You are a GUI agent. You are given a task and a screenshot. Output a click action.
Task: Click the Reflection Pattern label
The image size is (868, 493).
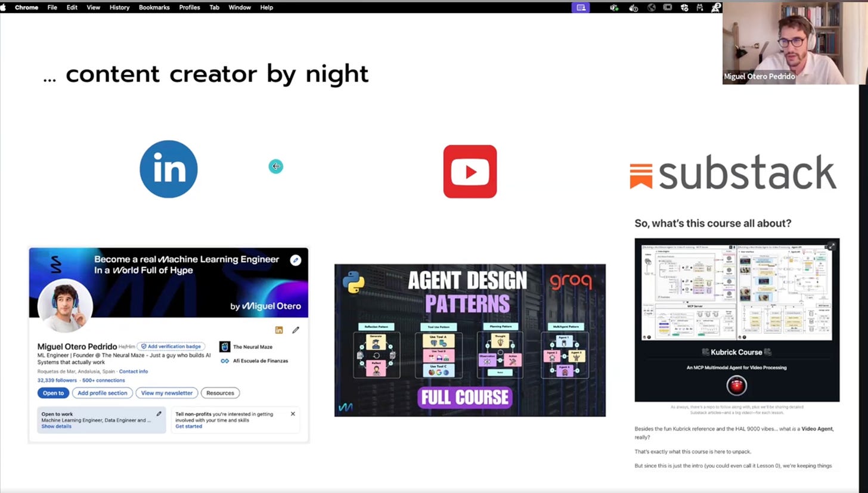(376, 327)
